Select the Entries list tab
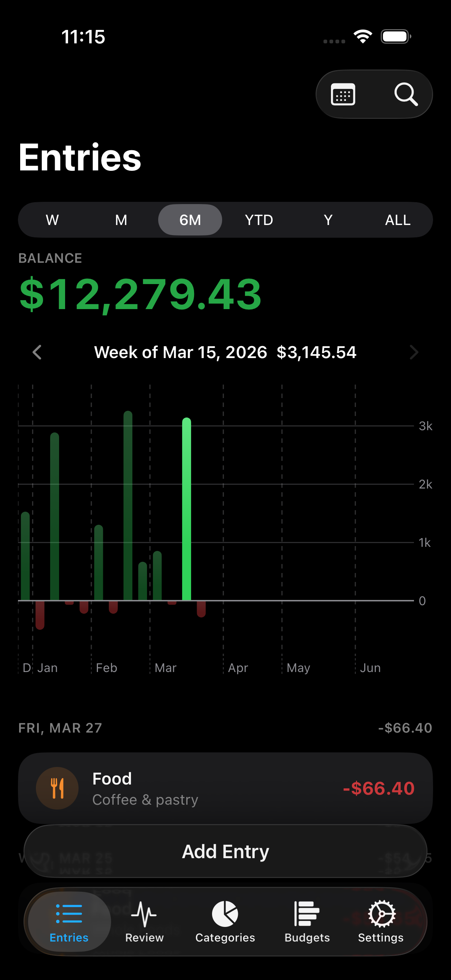This screenshot has height=980, width=451. point(69,921)
